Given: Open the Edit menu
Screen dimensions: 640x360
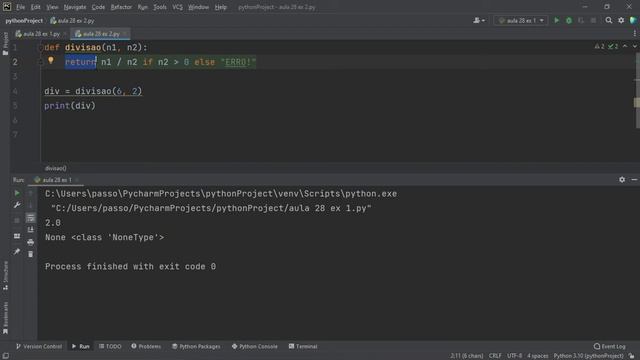Looking at the screenshot, I should 36,7.
